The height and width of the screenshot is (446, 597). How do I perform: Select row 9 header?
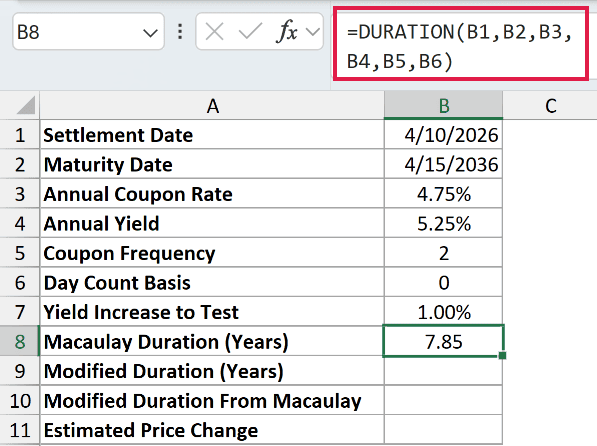pos(20,371)
